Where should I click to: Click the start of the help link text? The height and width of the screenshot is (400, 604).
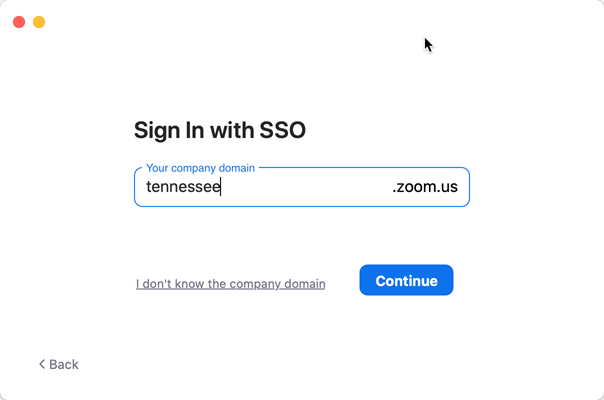coord(137,284)
